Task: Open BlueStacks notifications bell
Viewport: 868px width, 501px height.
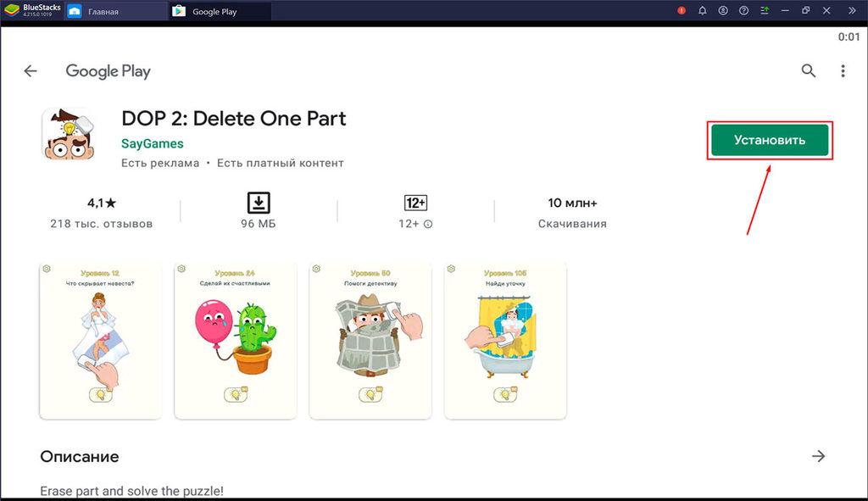Action: [x=703, y=10]
